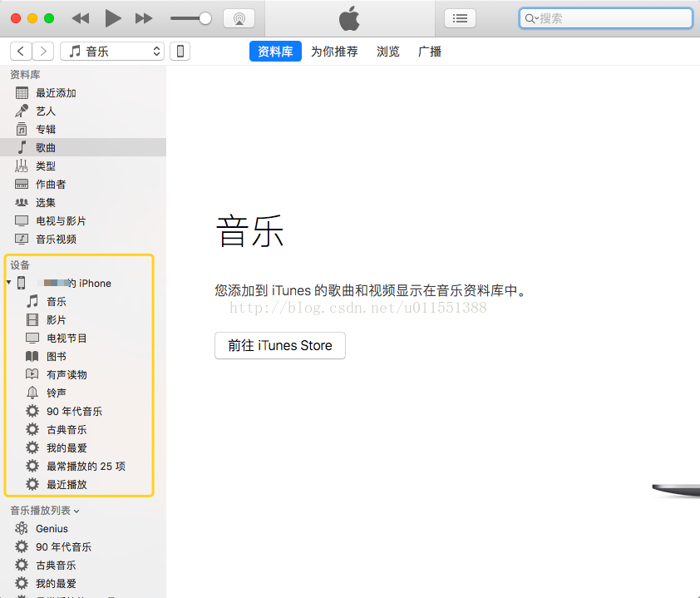Open the iPhone's 铃声 bell icon

[x=32, y=393]
